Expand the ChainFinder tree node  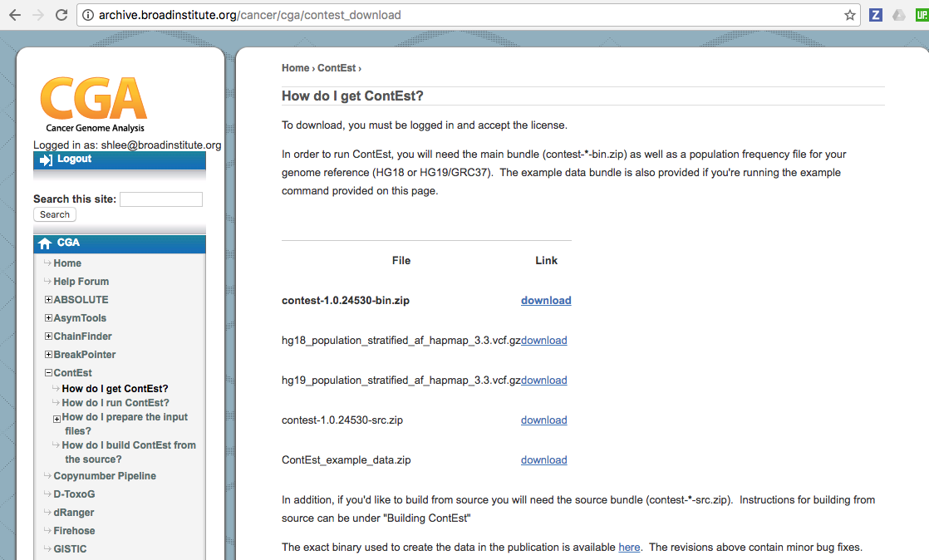click(x=48, y=336)
